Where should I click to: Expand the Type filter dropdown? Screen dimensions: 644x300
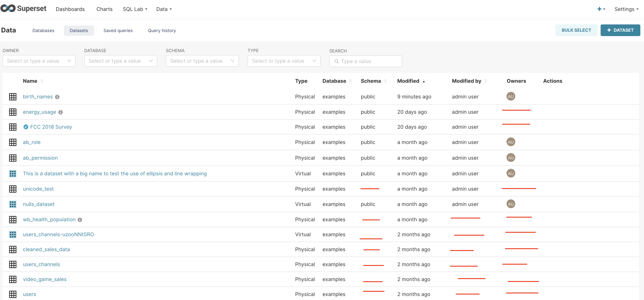(284, 61)
